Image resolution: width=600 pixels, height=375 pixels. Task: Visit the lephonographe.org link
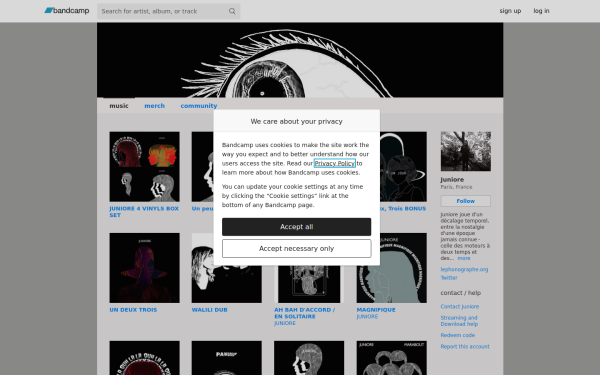tap(464, 269)
